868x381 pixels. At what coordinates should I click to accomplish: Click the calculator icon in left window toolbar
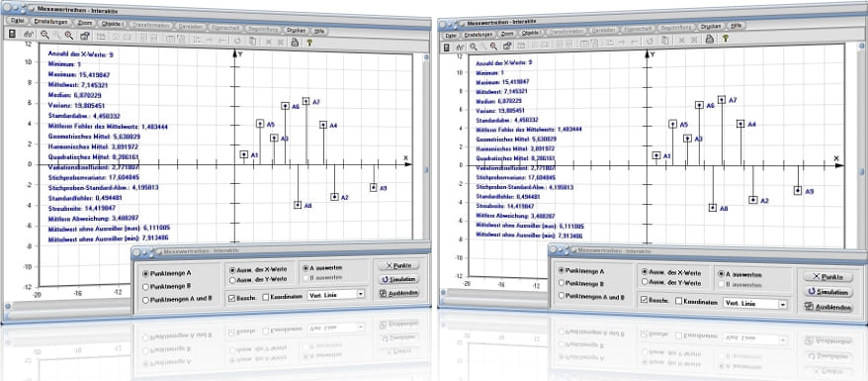pos(12,34)
